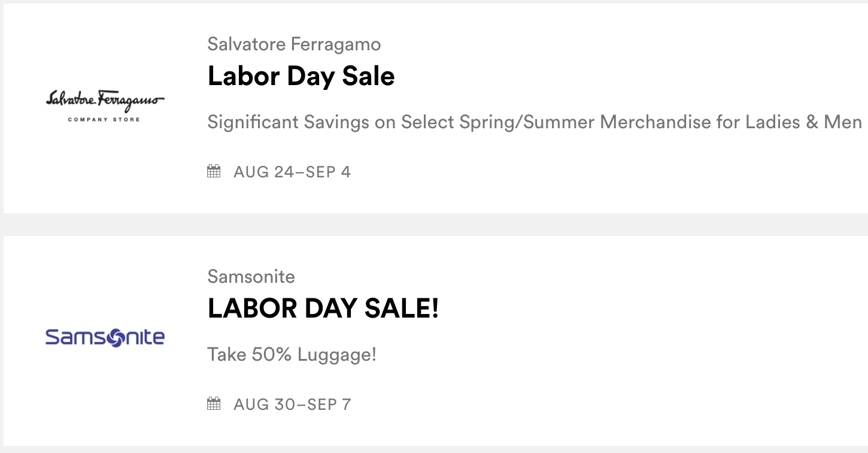Click the gray divider between the two sale cards
Screen dimensions: 868x453
pyautogui.click(x=434, y=225)
